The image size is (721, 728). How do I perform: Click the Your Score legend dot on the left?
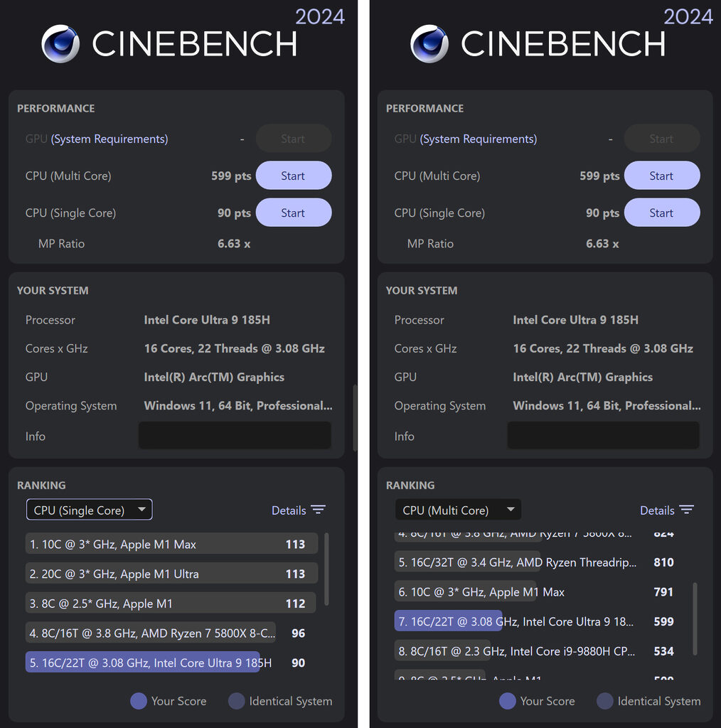click(137, 702)
